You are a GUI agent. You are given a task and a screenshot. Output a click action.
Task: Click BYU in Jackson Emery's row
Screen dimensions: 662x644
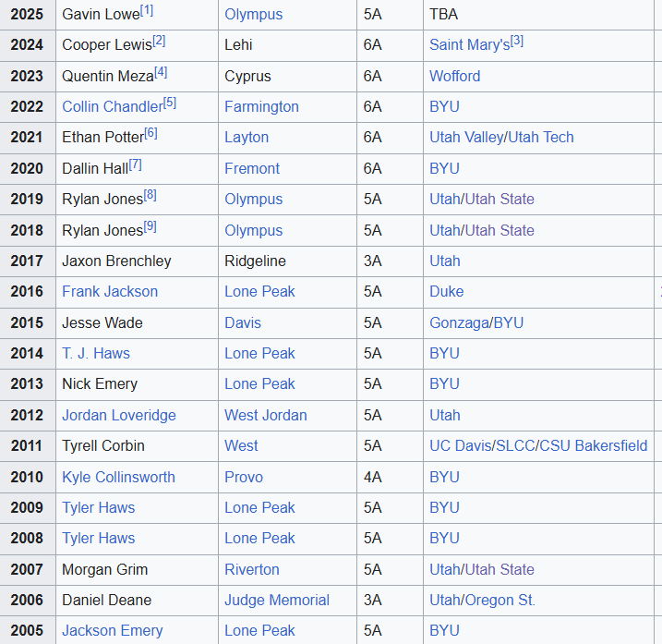click(x=444, y=630)
